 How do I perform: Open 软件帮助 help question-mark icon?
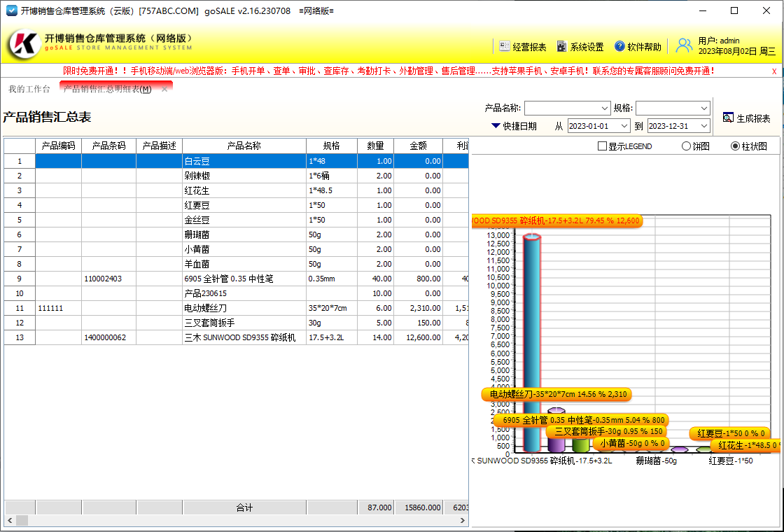619,47
